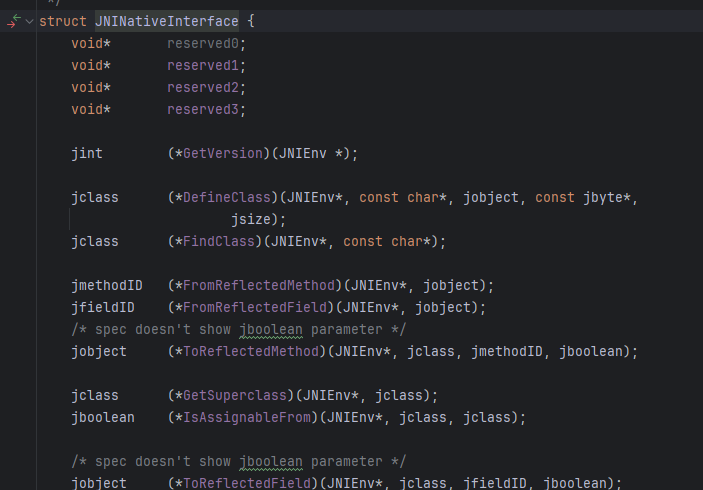Place cursor on reserved0 field

(206, 43)
